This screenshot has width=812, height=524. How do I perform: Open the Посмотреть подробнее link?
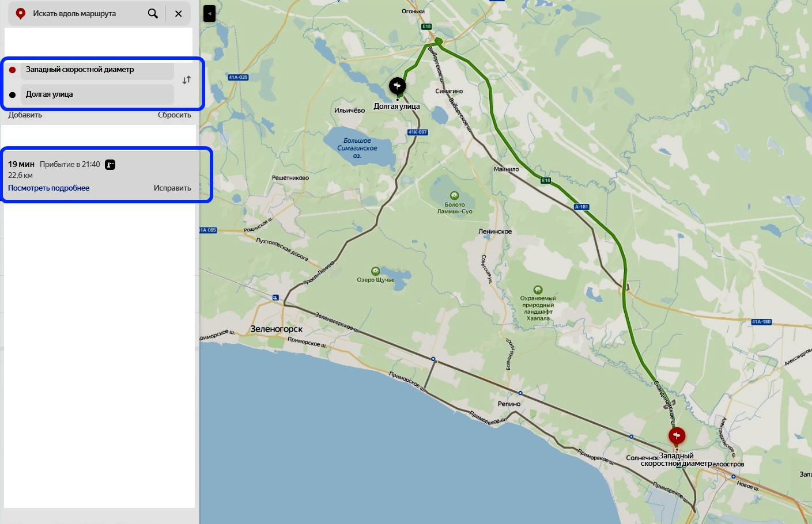[x=48, y=188]
